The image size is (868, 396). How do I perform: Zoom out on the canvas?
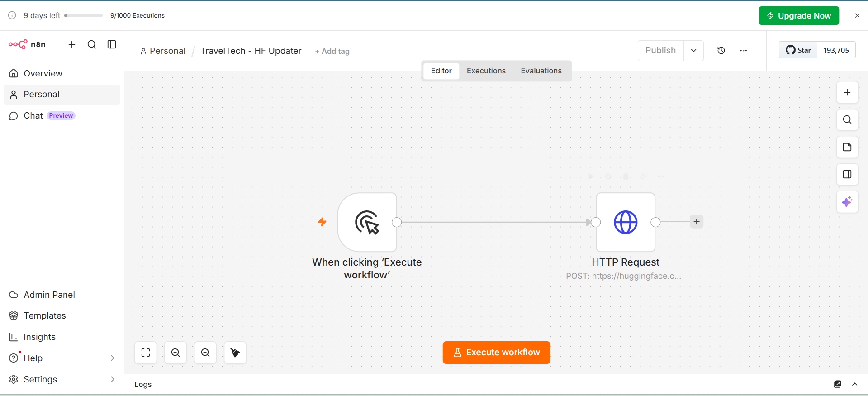[x=205, y=353]
